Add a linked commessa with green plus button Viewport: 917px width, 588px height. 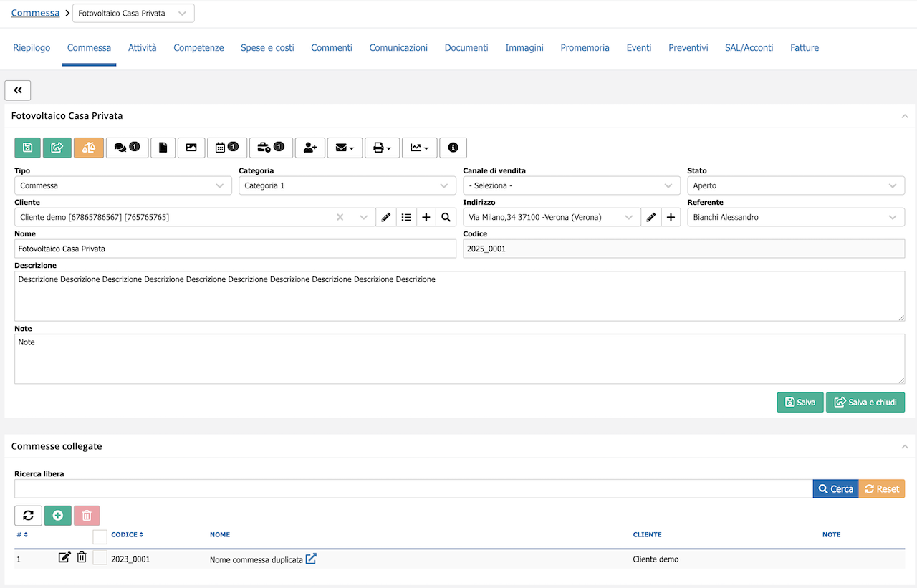[x=58, y=516]
